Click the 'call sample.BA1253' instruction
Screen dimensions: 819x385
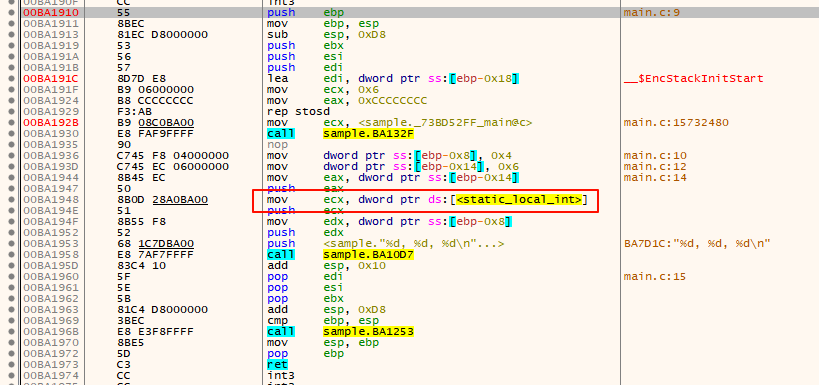click(341, 331)
